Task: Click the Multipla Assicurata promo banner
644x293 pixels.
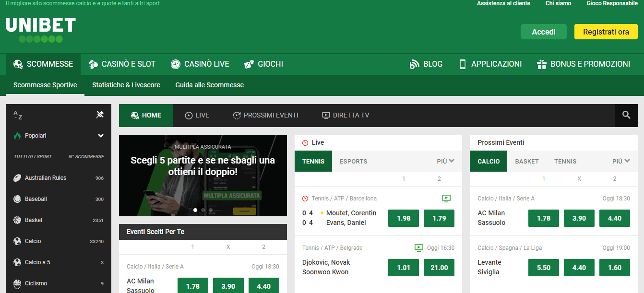Action: point(203,176)
